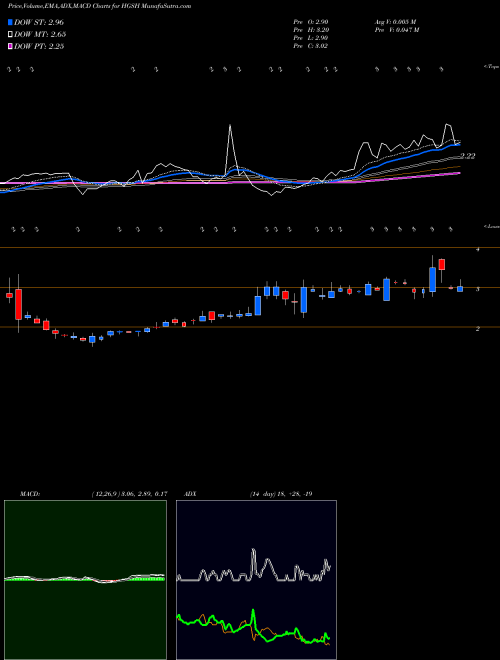The height and width of the screenshot is (660, 500).
Task: Click the blue DOW ST legend swatch
Action: (10, 22)
